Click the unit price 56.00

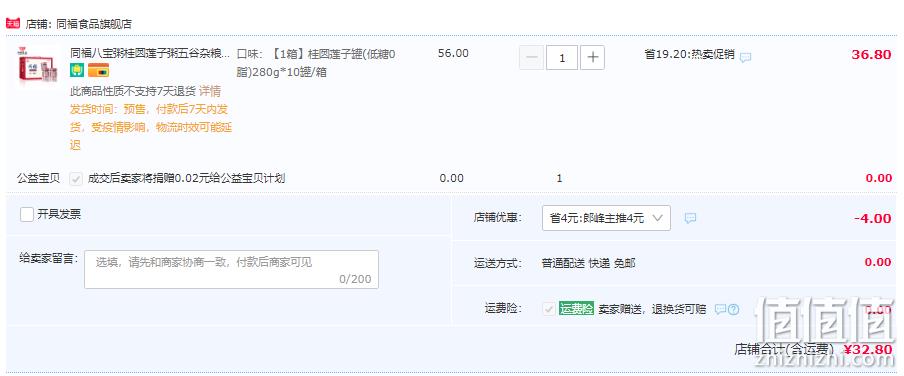(x=453, y=53)
